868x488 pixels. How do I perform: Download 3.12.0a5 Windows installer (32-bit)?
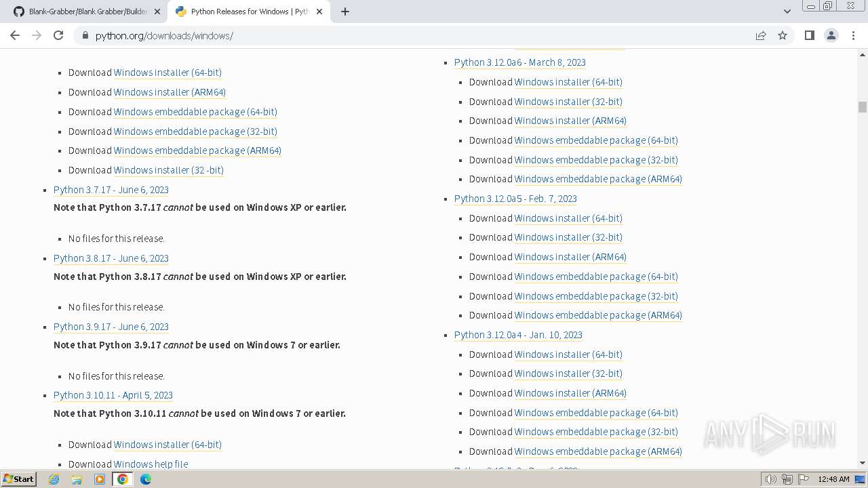coord(568,237)
